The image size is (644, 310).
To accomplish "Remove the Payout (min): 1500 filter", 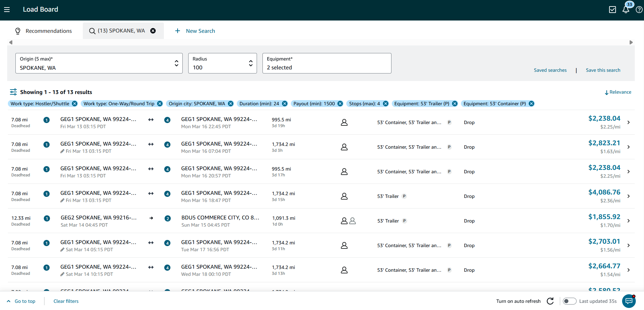I will click(x=340, y=104).
